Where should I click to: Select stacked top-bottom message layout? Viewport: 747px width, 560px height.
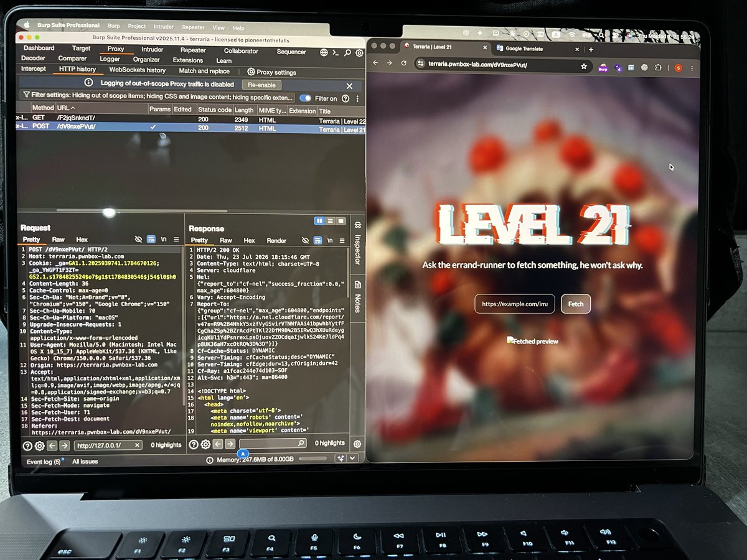pyautogui.click(x=331, y=221)
